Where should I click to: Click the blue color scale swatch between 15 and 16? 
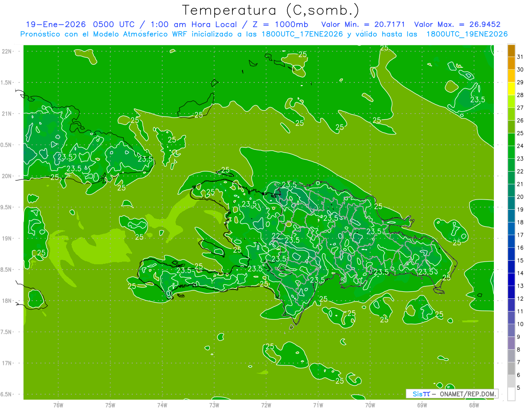(511, 254)
